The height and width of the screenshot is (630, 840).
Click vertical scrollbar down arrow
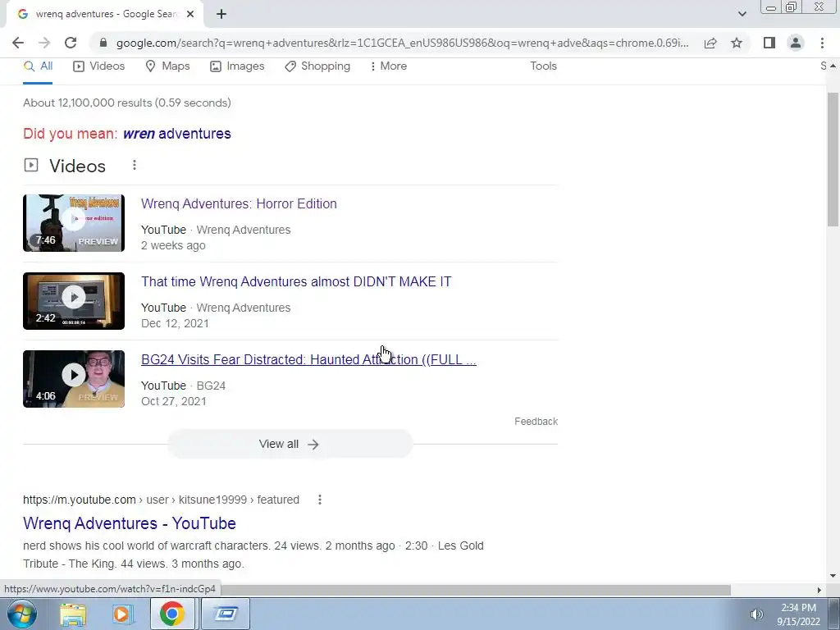(x=833, y=577)
